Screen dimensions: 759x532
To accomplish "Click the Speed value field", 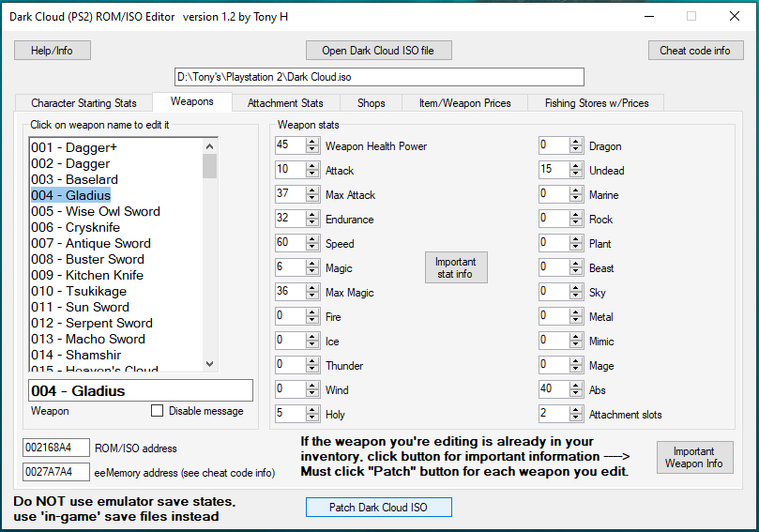I will click(290, 242).
